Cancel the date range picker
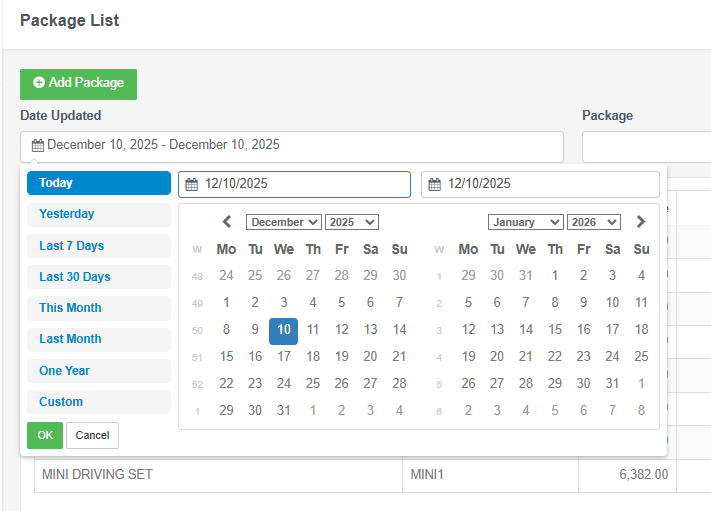711x511 pixels. (92, 435)
